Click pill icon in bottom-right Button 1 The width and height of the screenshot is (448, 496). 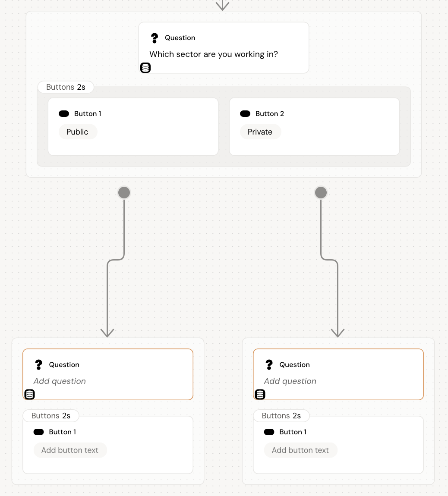coord(269,432)
